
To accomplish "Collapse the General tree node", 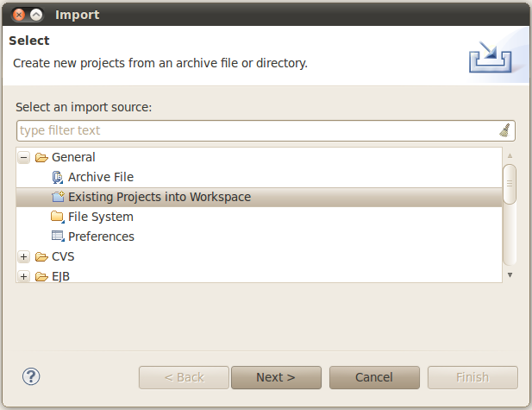I will (24, 157).
